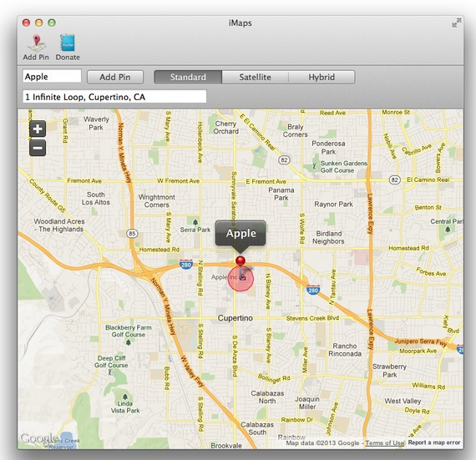Image resolution: width=476 pixels, height=460 pixels.
Task: Click the Braly Corners label
Action: pos(295,130)
